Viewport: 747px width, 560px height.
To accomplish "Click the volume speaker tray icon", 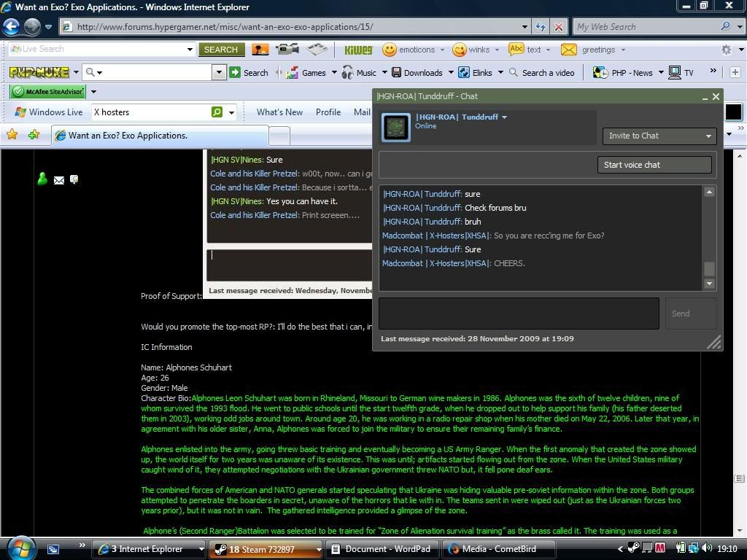I will (707, 548).
